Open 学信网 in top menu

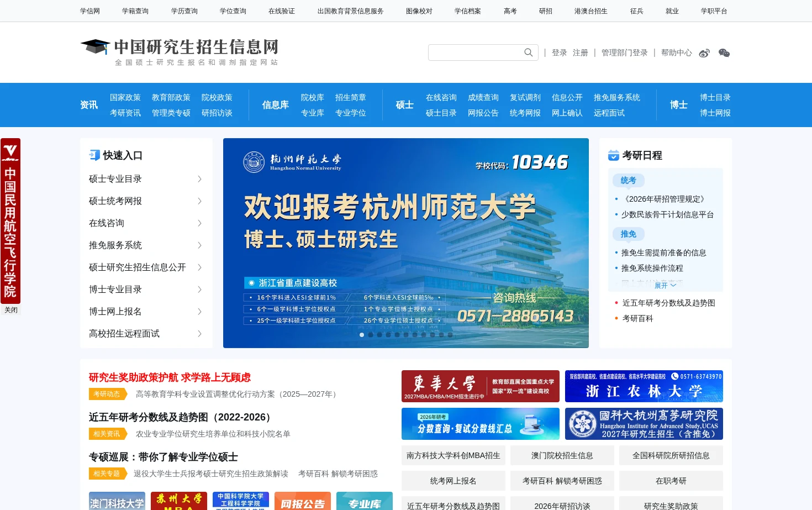[90, 11]
